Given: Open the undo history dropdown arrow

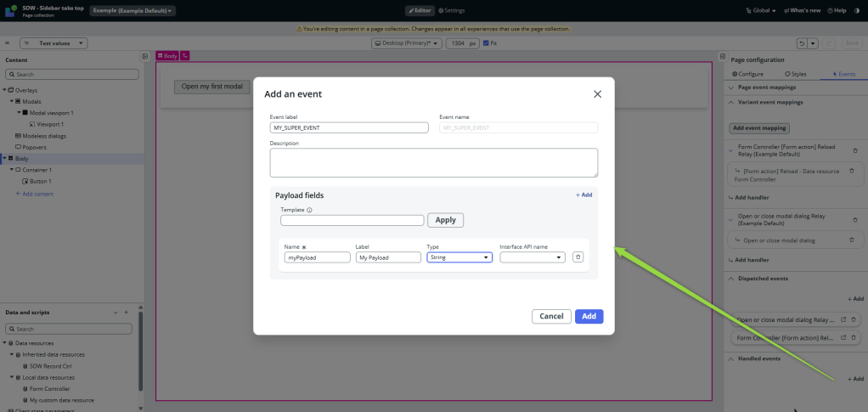Looking at the screenshot, I should click(x=813, y=43).
